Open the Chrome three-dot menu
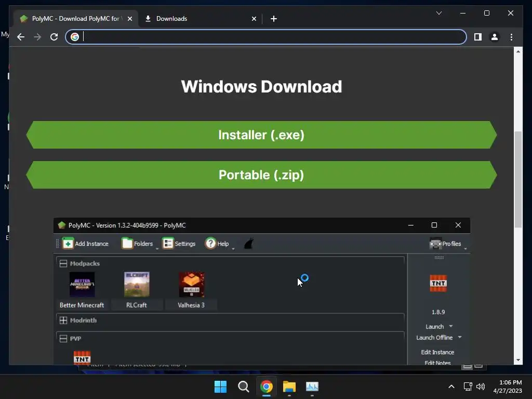 [511, 37]
